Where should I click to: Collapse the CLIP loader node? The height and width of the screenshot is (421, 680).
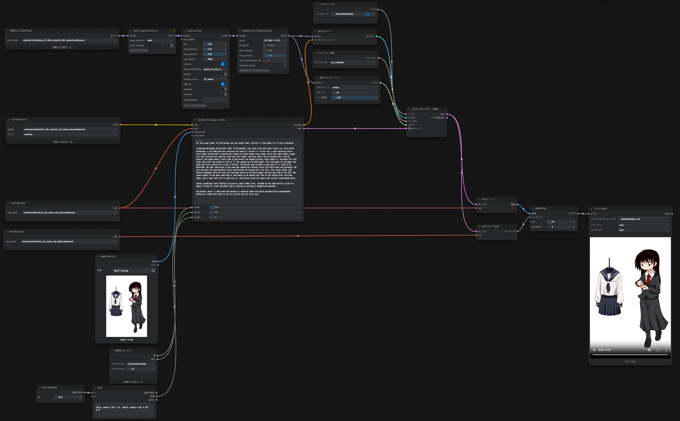(x=8, y=119)
